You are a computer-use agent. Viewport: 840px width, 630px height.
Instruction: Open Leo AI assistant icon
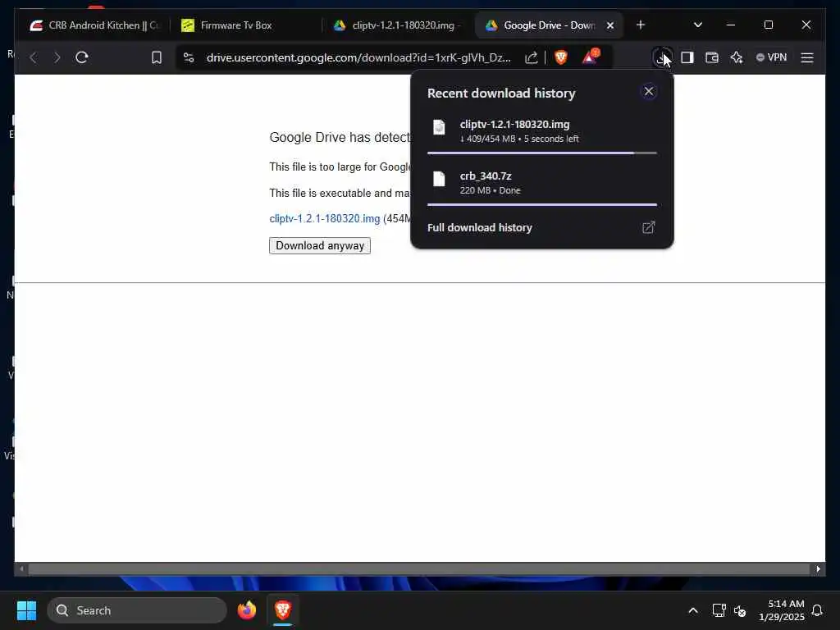[737, 57]
